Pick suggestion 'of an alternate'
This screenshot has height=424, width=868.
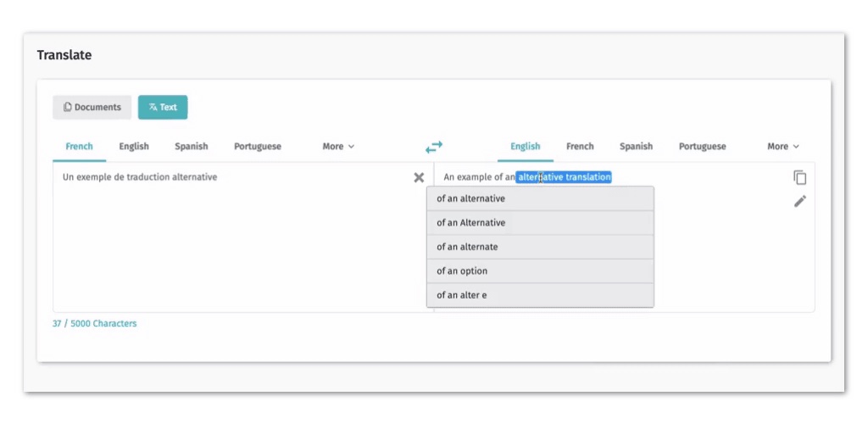(540, 247)
